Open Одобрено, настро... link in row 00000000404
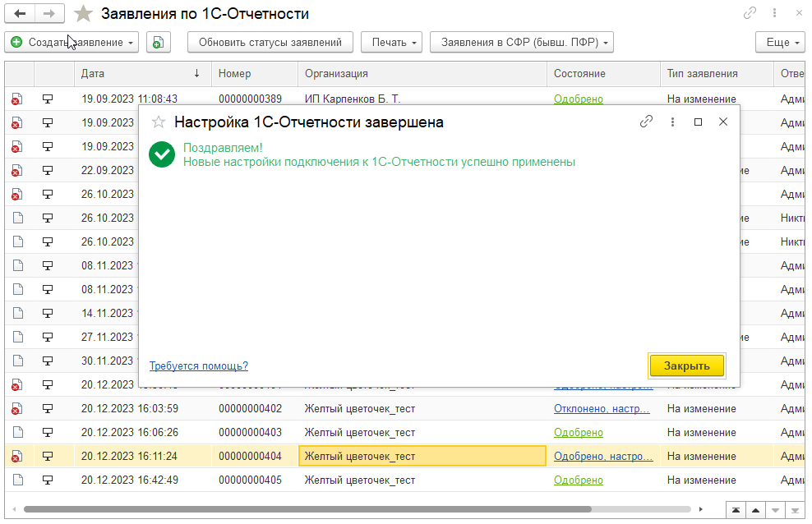This screenshot has width=812, height=524. (x=603, y=456)
